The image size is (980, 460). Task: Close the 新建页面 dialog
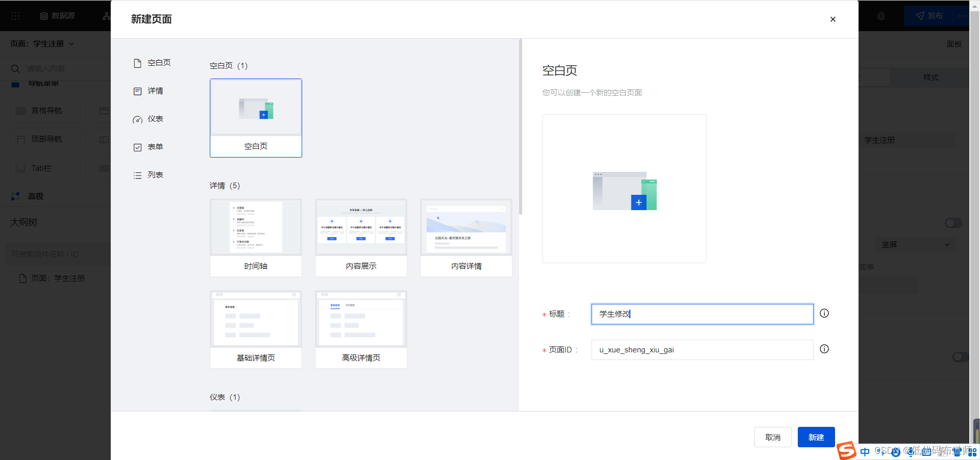(x=832, y=19)
